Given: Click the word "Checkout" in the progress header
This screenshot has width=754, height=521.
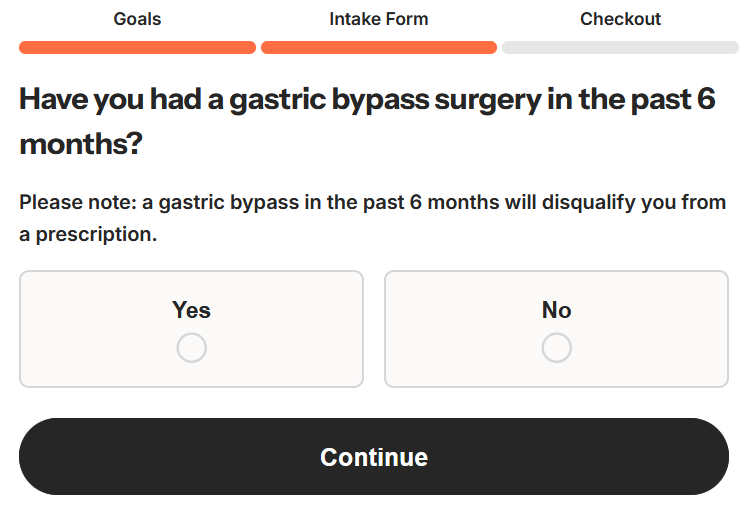Looking at the screenshot, I should [x=620, y=19].
